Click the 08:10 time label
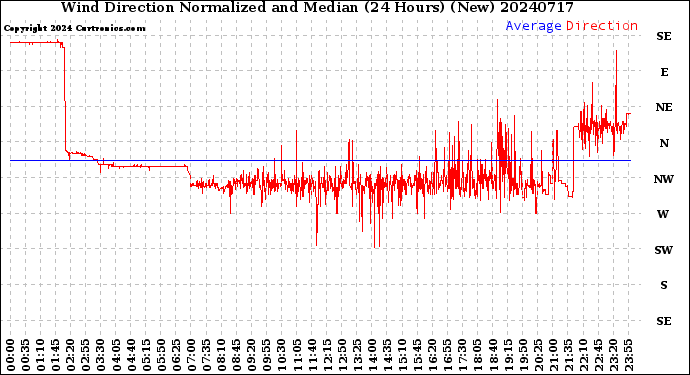The image size is (690, 375). pyautogui.click(x=221, y=356)
